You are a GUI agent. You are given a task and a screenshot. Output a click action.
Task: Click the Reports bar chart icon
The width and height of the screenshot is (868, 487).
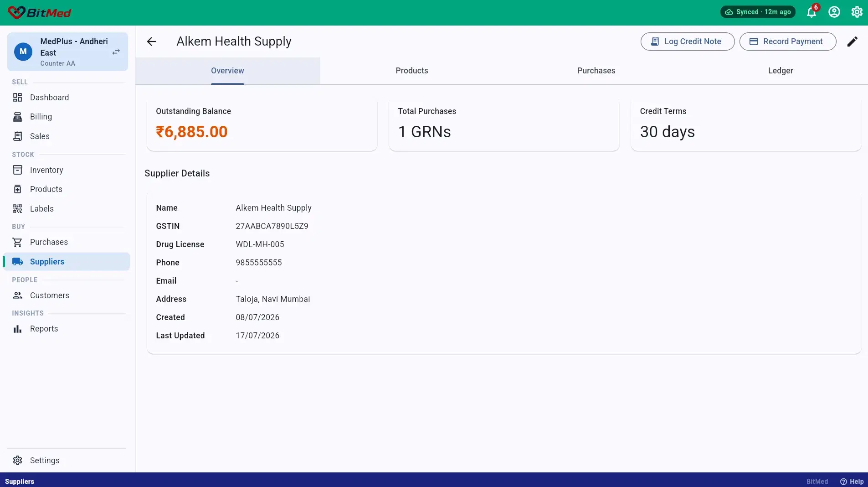click(17, 329)
